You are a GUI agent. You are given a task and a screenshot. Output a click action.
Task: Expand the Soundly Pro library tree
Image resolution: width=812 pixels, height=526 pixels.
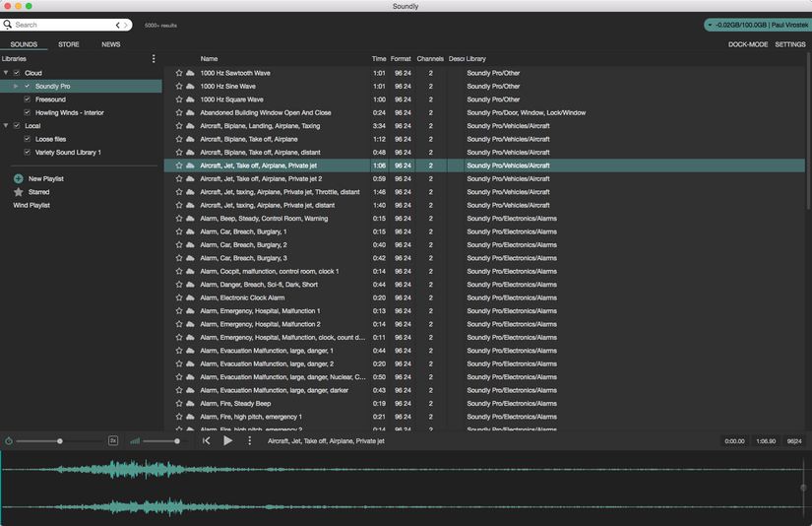pyautogui.click(x=17, y=87)
